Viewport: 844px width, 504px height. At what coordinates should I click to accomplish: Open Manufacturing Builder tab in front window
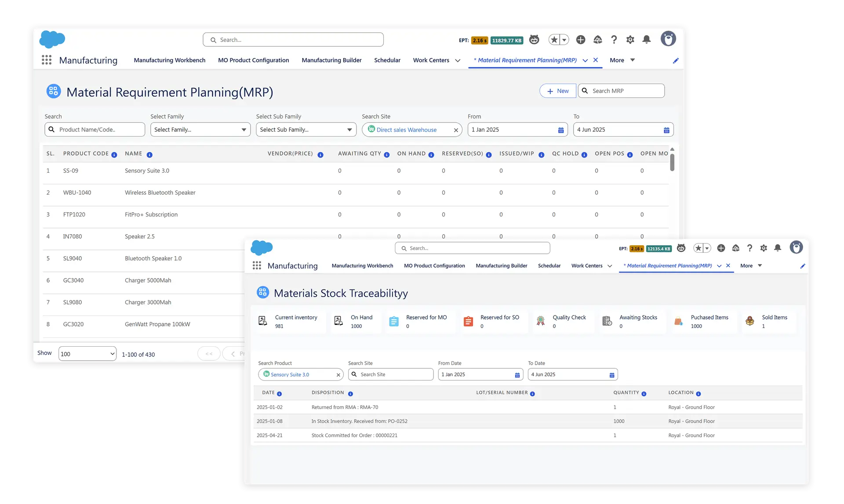pos(502,265)
